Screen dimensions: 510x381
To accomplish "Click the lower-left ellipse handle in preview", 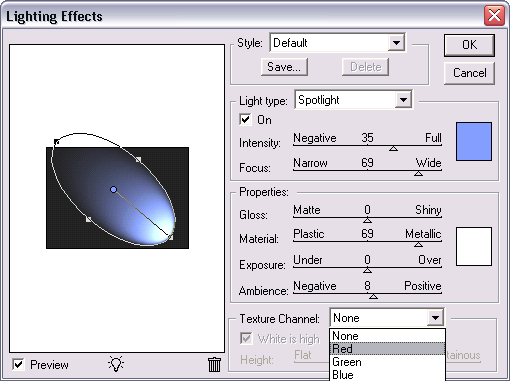I will pos(88,219).
